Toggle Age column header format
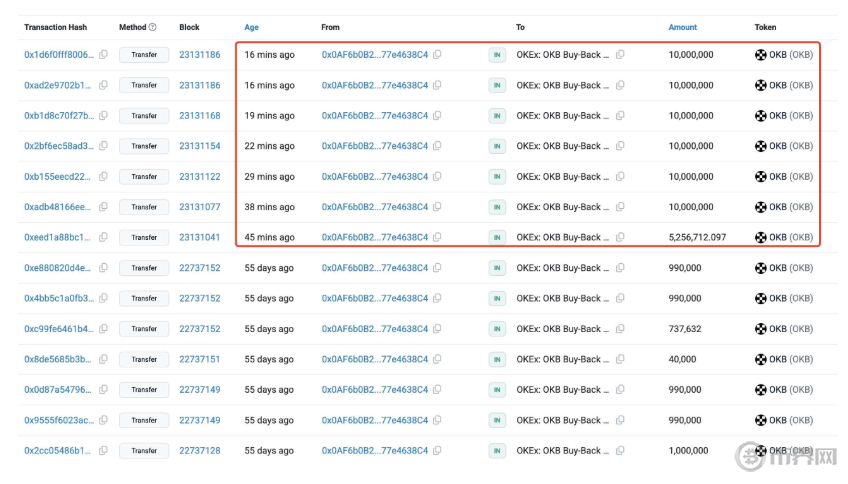This screenshot has width=848, height=484. point(251,27)
